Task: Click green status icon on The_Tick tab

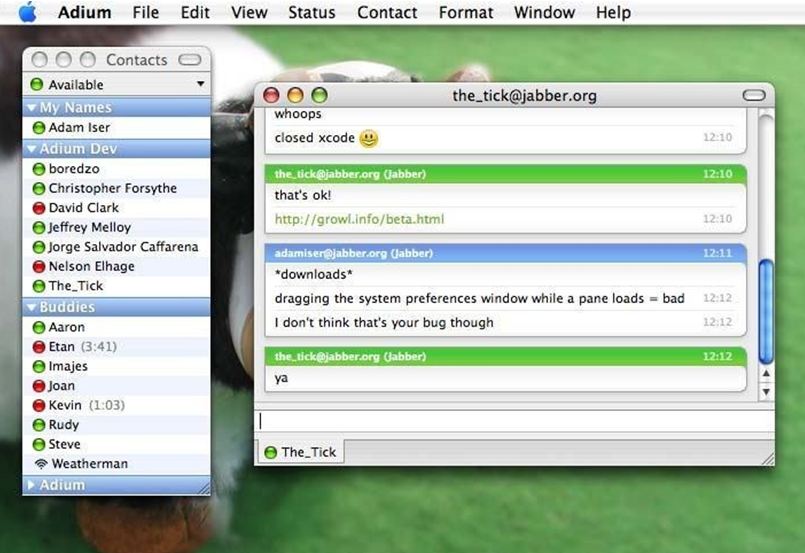Action: pos(270,452)
